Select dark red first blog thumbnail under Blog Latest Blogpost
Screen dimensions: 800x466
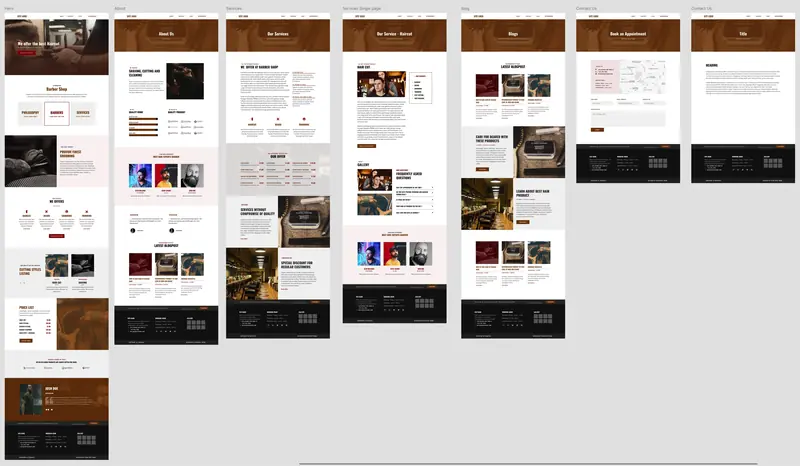(487, 85)
